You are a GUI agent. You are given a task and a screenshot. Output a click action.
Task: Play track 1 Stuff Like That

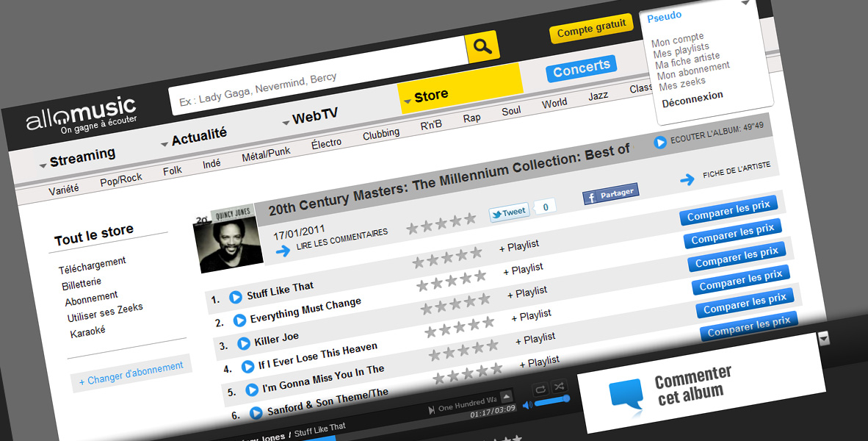pyautogui.click(x=235, y=298)
